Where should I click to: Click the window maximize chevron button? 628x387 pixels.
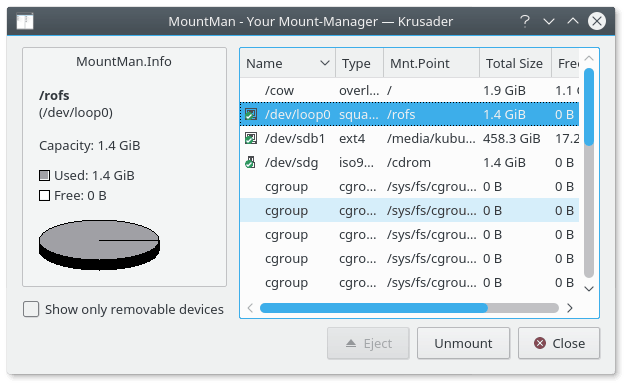click(x=573, y=21)
